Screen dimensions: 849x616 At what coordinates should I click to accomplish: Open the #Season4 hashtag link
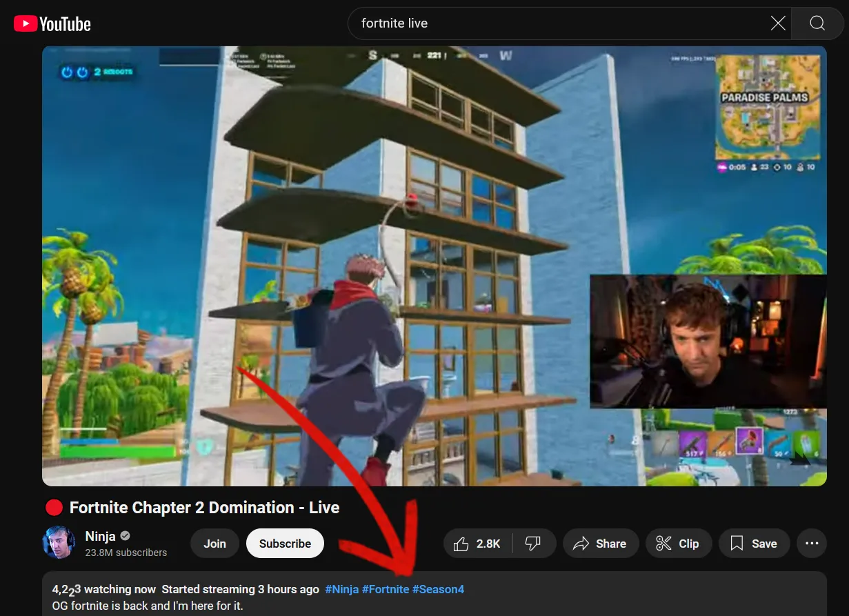[438, 589]
